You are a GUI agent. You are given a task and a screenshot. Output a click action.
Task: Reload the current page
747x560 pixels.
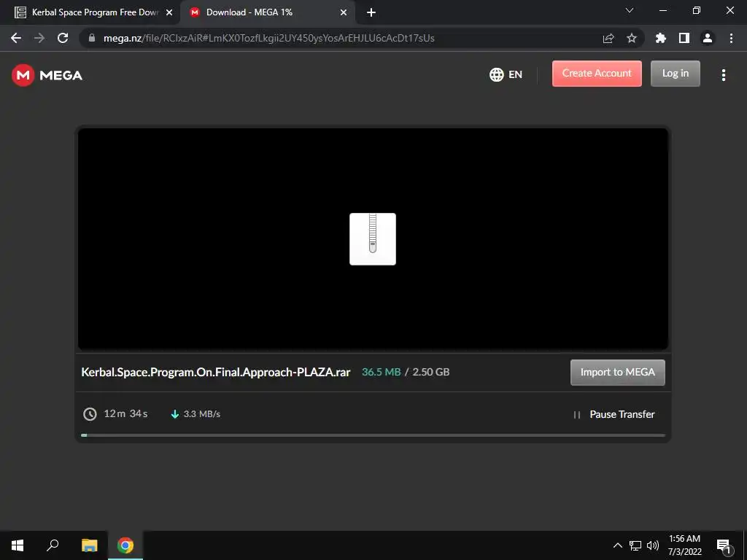coord(63,38)
